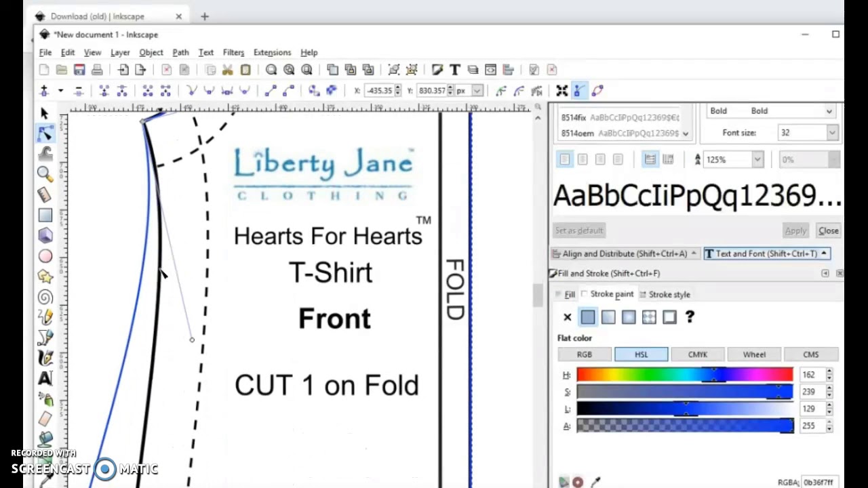The height and width of the screenshot is (488, 868).
Task: Open insert node options dropdown arrow
Action: (60, 90)
